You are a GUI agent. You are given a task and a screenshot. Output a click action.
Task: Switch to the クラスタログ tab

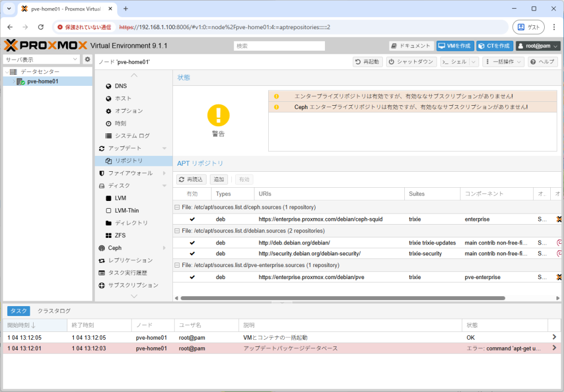pyautogui.click(x=53, y=311)
